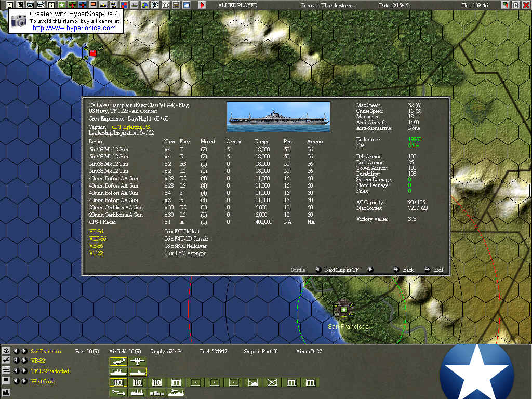Click the document list toolbar icon
532x399 pixels.
click(x=20, y=5)
